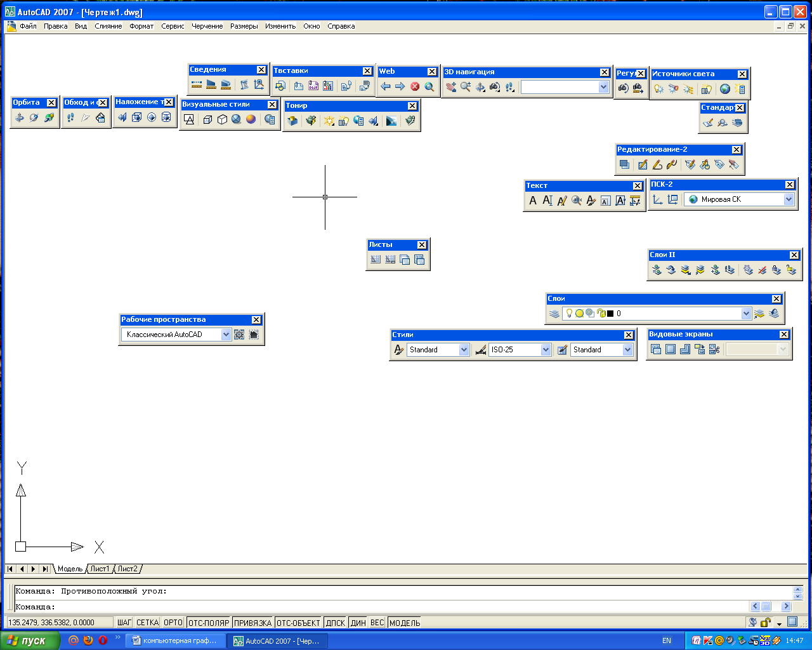Click the Single Viewport icon
Image resolution: width=812 pixels, height=650 pixels.
click(x=671, y=349)
